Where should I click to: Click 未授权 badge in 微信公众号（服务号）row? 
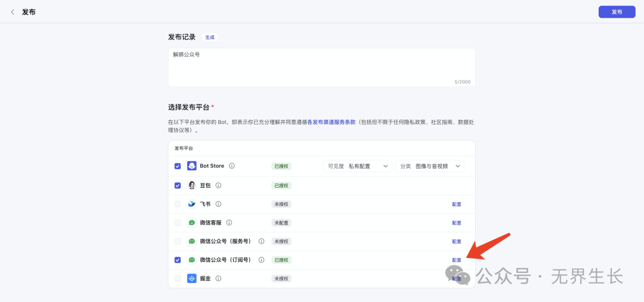(x=281, y=241)
